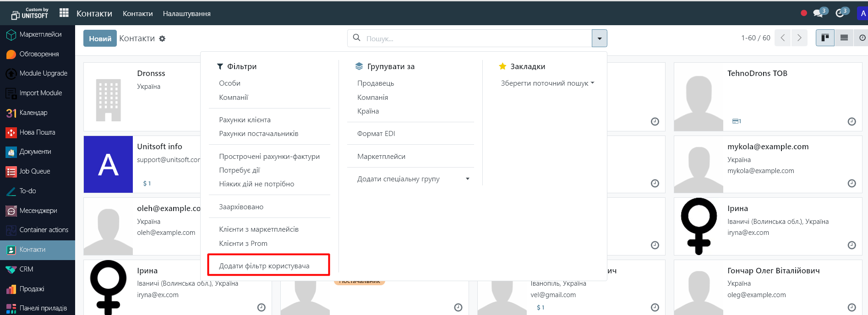This screenshot has width=868, height=315.
Task: Click the gear icon next to Контакти title
Action: click(x=162, y=39)
